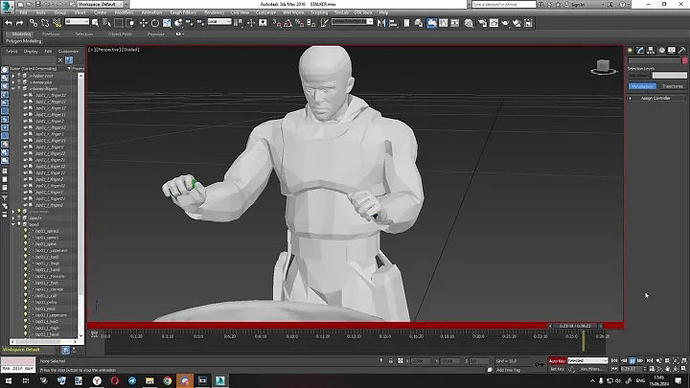Choose the rectangular selection region tool
The width and height of the screenshot is (690, 388).
[118, 23]
